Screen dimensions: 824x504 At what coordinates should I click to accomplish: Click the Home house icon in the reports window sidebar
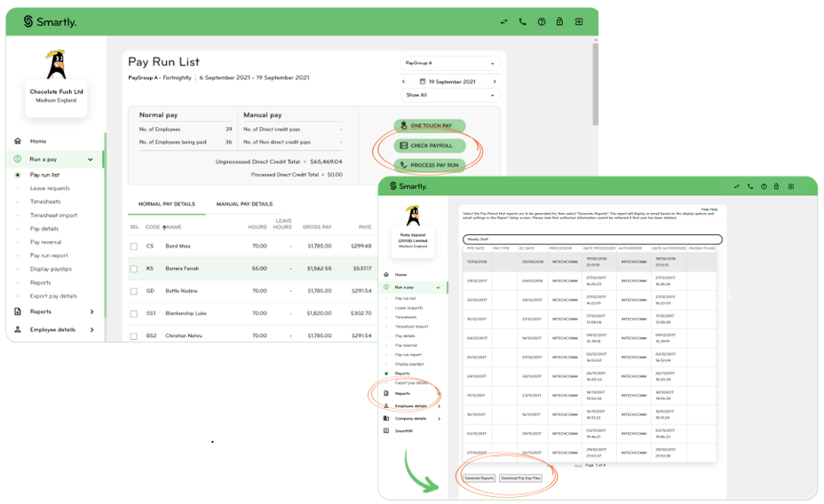pos(386,274)
